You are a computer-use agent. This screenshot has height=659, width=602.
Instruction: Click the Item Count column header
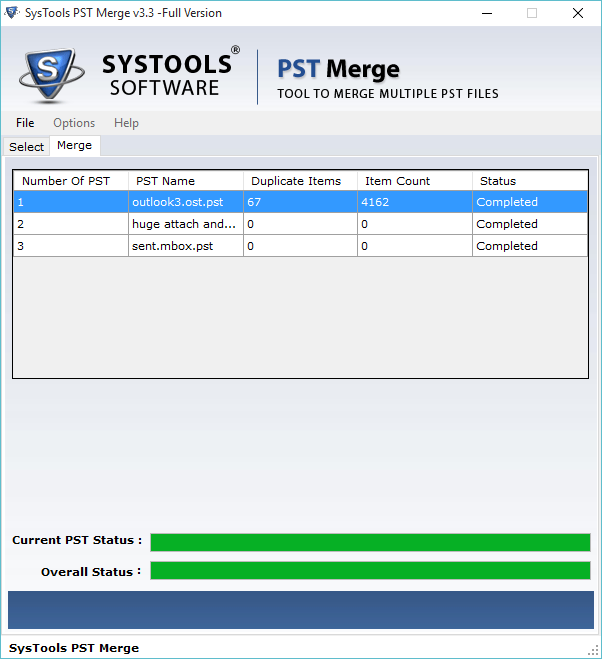click(415, 181)
